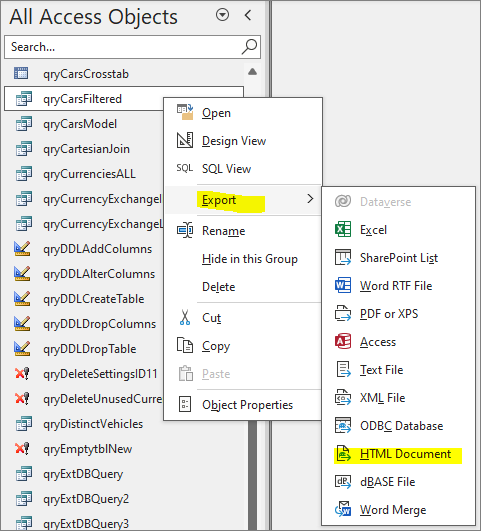Image resolution: width=481 pixels, height=531 pixels.
Task: Select Word RTF File export option
Action: 398,285
